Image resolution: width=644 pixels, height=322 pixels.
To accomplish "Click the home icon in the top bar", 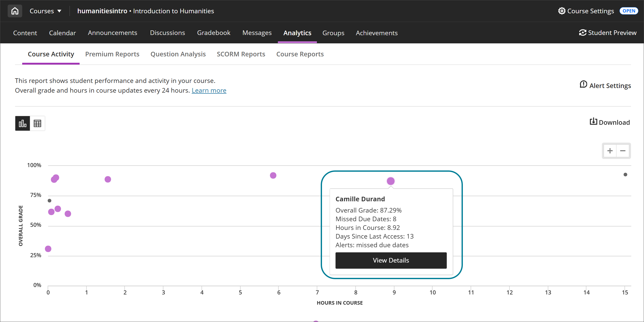I will [x=15, y=11].
